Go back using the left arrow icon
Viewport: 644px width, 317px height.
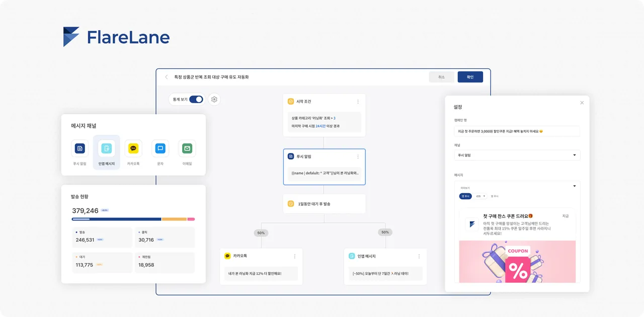167,77
